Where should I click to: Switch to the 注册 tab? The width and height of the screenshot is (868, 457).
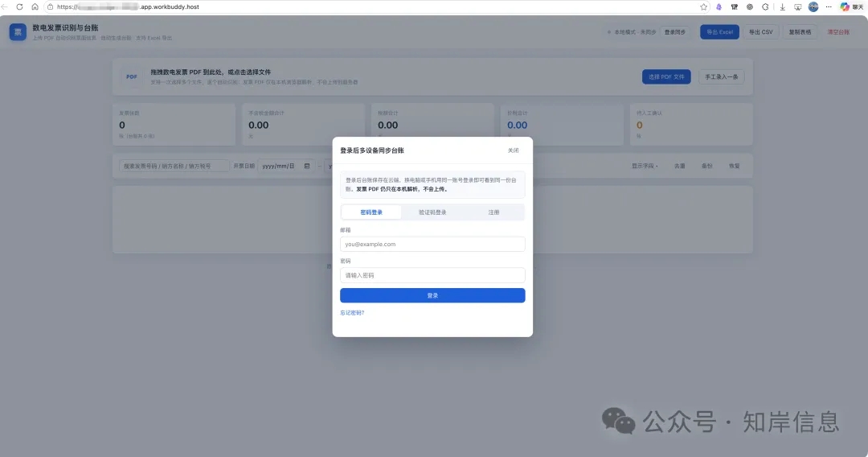493,212
